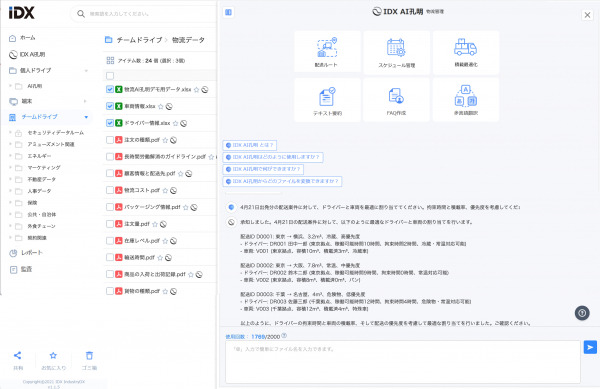This screenshot has height=389, width=600.
Task: Star the パッケージング情報.pdf file
Action: [186, 207]
